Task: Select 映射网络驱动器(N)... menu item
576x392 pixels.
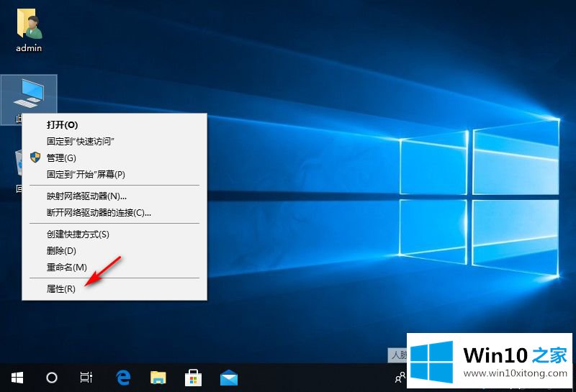Action: tap(86, 196)
